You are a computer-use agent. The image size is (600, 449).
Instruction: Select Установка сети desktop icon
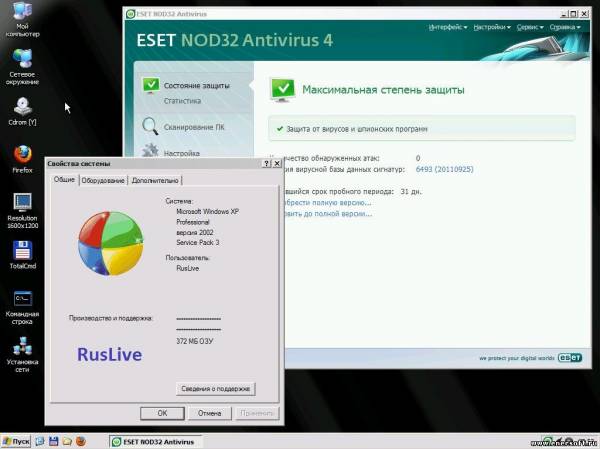(x=22, y=355)
